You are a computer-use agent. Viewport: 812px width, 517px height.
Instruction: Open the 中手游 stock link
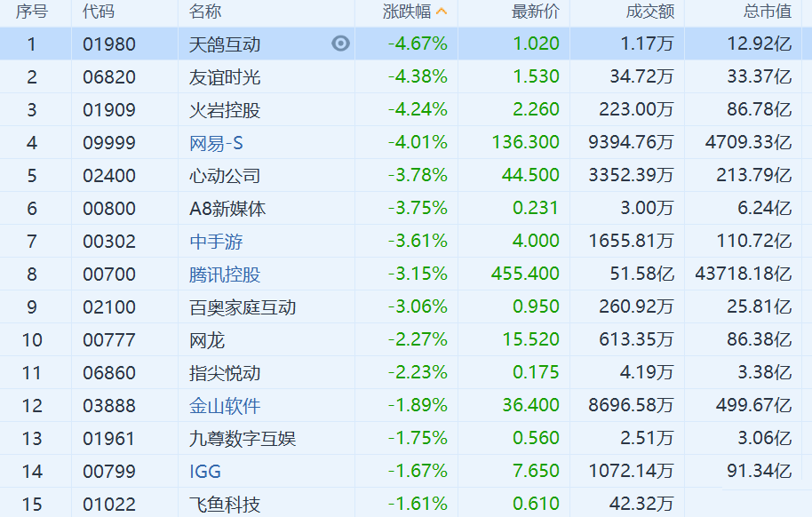(216, 242)
